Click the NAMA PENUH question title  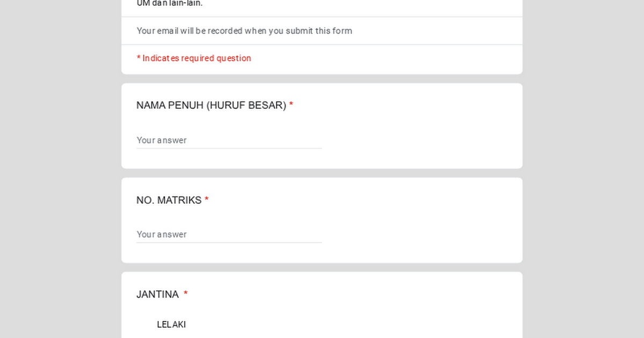pos(211,105)
